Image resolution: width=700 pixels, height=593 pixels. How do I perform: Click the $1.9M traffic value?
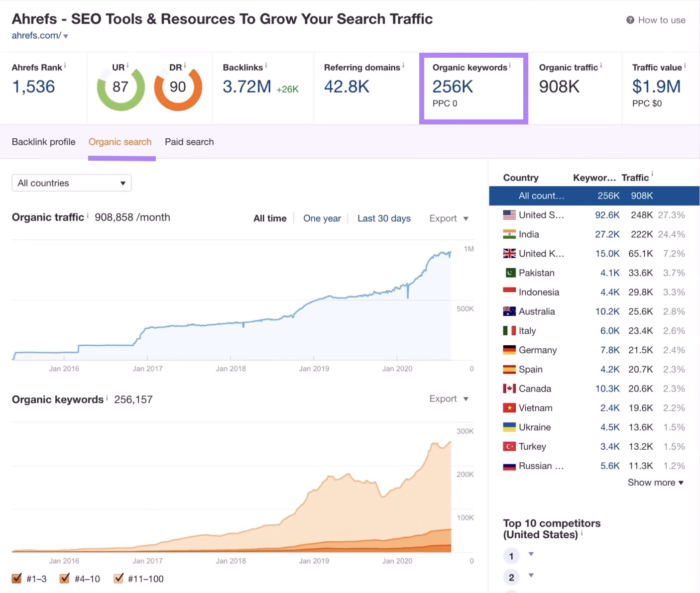click(x=656, y=87)
